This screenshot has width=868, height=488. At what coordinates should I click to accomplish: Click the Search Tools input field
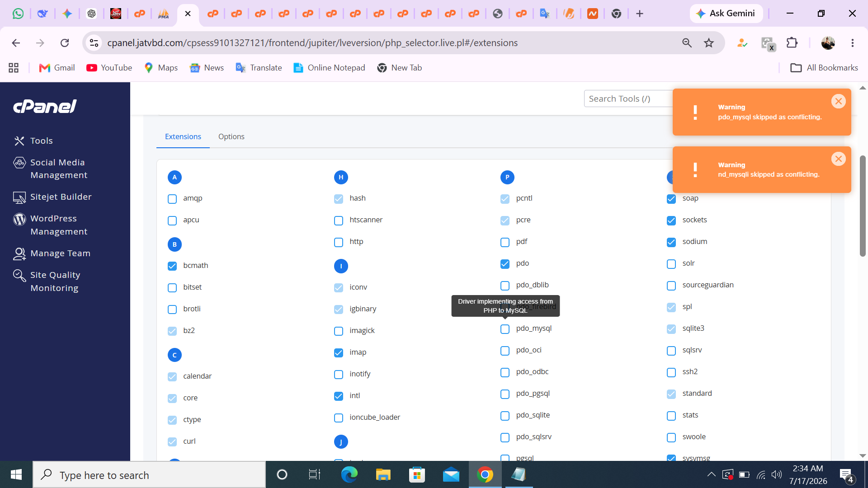tap(628, 99)
